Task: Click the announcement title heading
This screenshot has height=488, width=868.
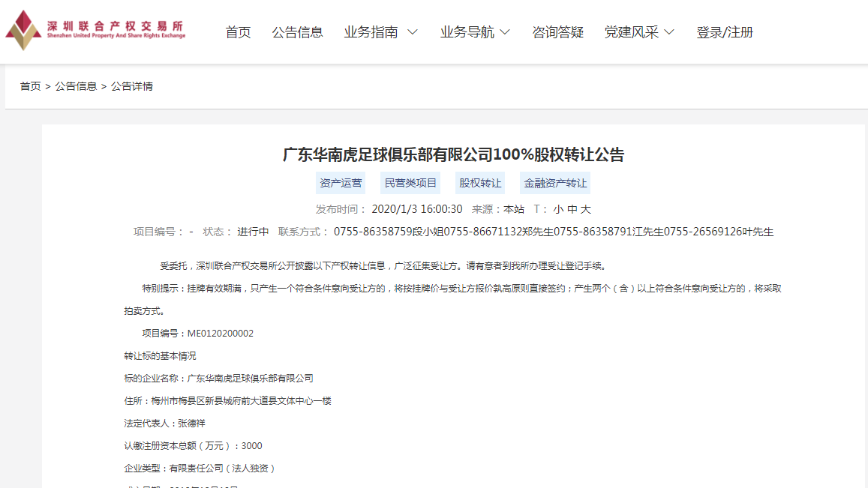Action: 453,155
